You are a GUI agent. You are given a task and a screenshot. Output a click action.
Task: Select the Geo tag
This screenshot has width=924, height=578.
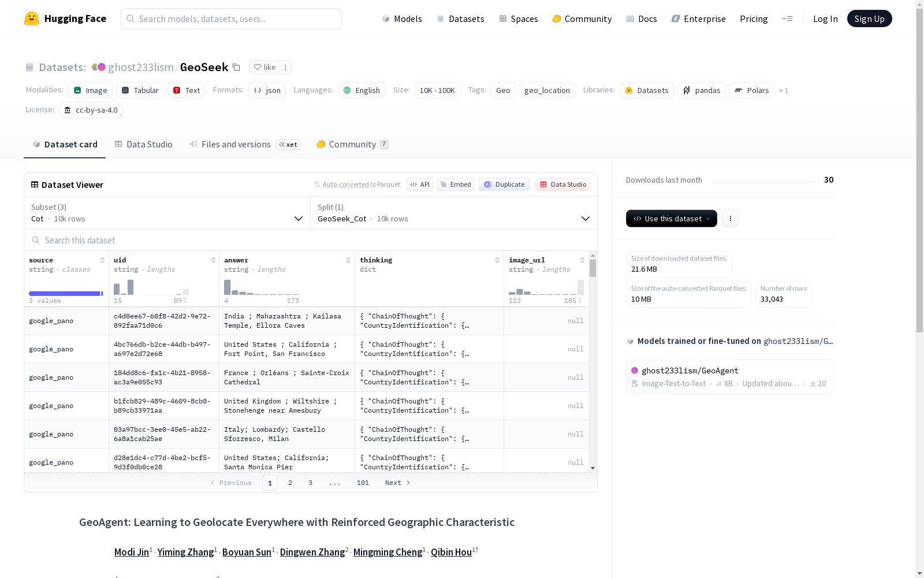[503, 90]
